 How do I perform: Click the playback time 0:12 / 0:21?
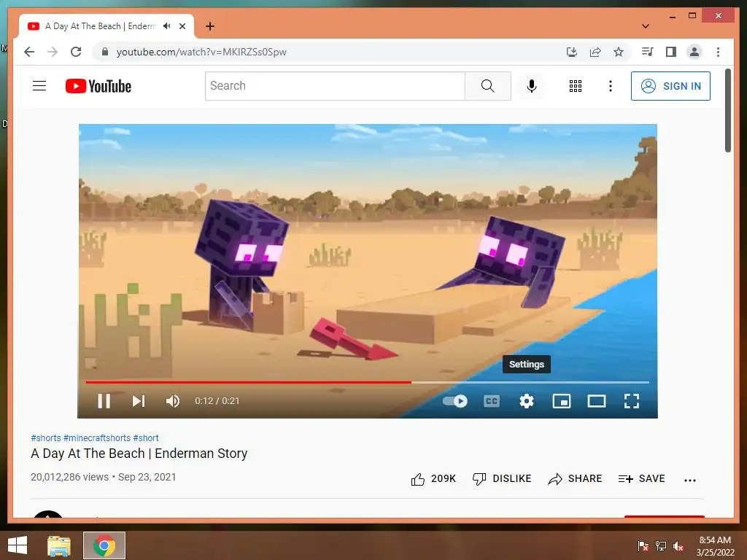pyautogui.click(x=217, y=401)
